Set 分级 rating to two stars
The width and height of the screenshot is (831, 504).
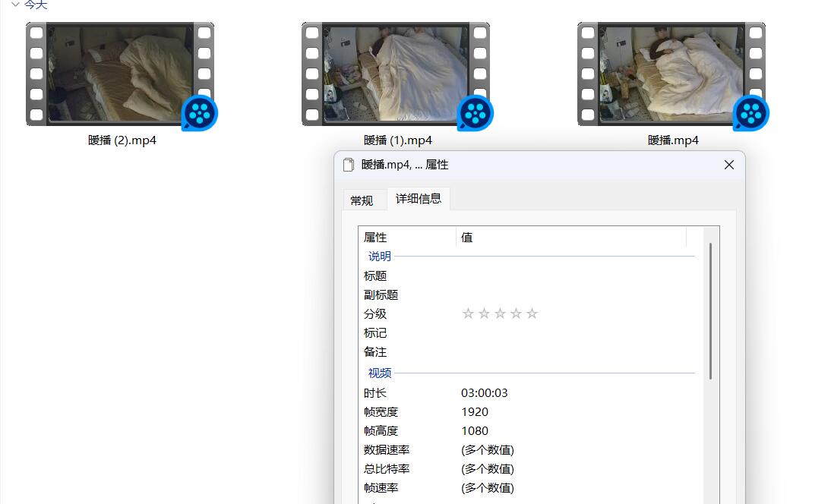coord(484,313)
